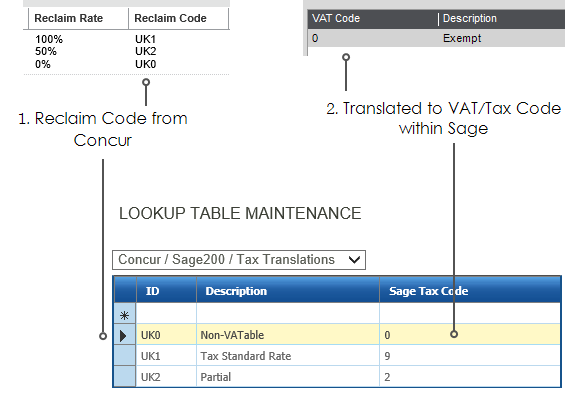Viewport: 584px width, 413px height.
Task: Select the Exempt VAT code row
Action: point(436,38)
